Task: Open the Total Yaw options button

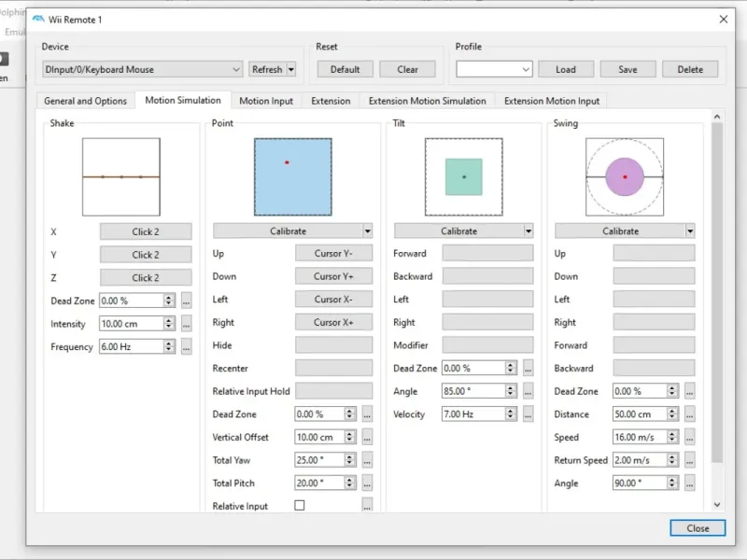Action: click(x=367, y=460)
